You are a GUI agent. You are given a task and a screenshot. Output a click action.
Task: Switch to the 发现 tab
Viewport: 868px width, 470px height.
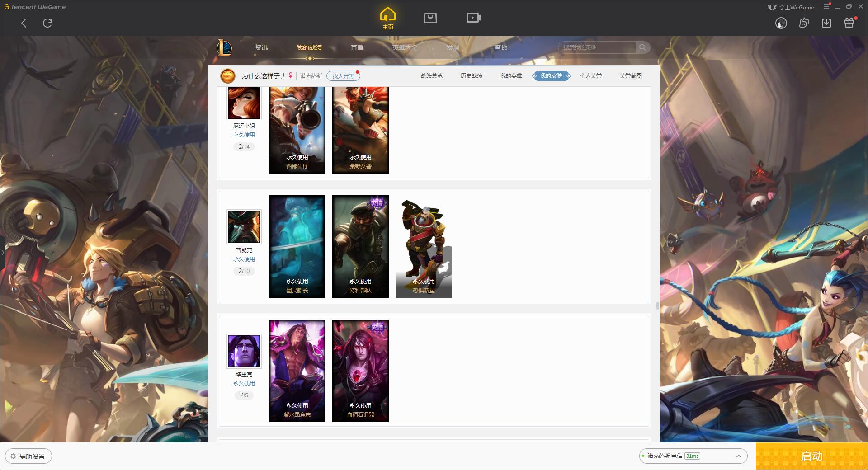[x=453, y=47]
